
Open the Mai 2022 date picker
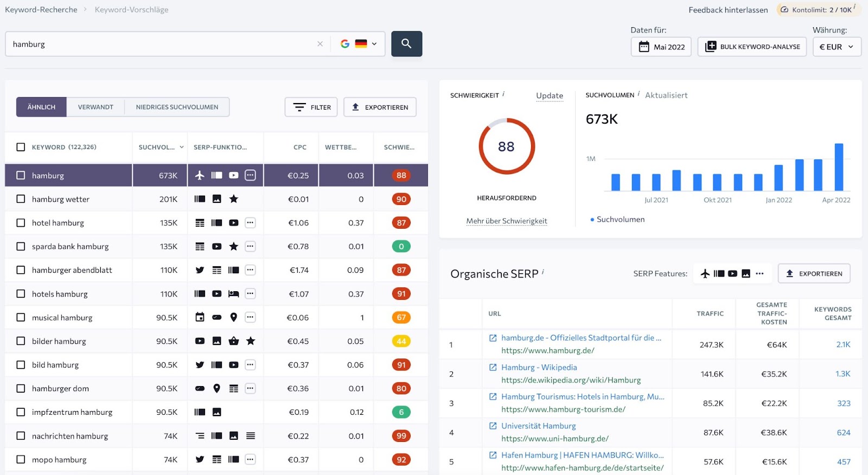pos(661,47)
